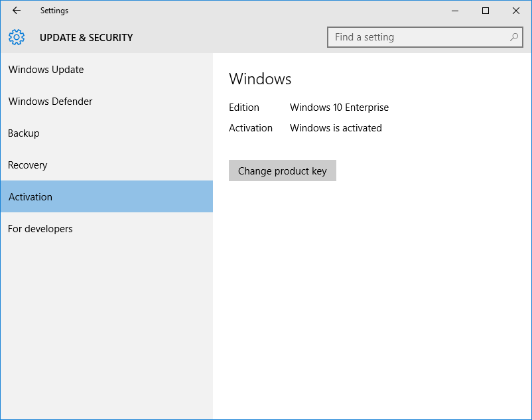Minimize the Settings window
532x420 pixels.
pos(455,11)
